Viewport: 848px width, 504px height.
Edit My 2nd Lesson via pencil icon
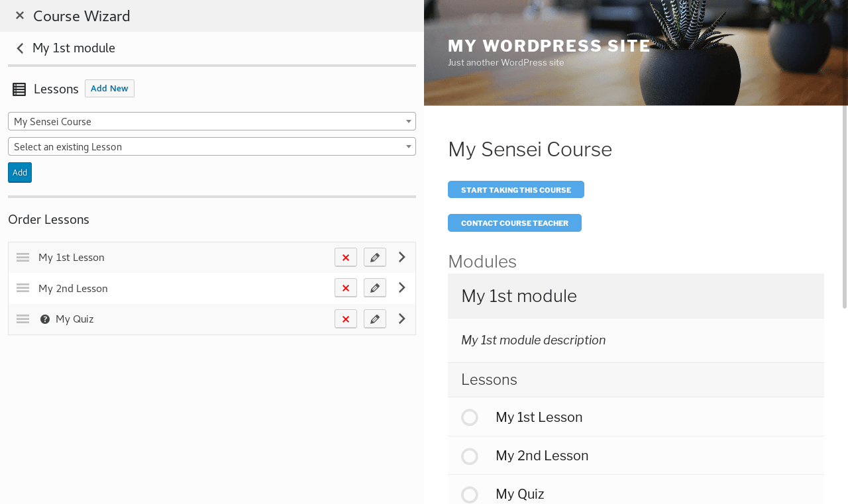[375, 288]
